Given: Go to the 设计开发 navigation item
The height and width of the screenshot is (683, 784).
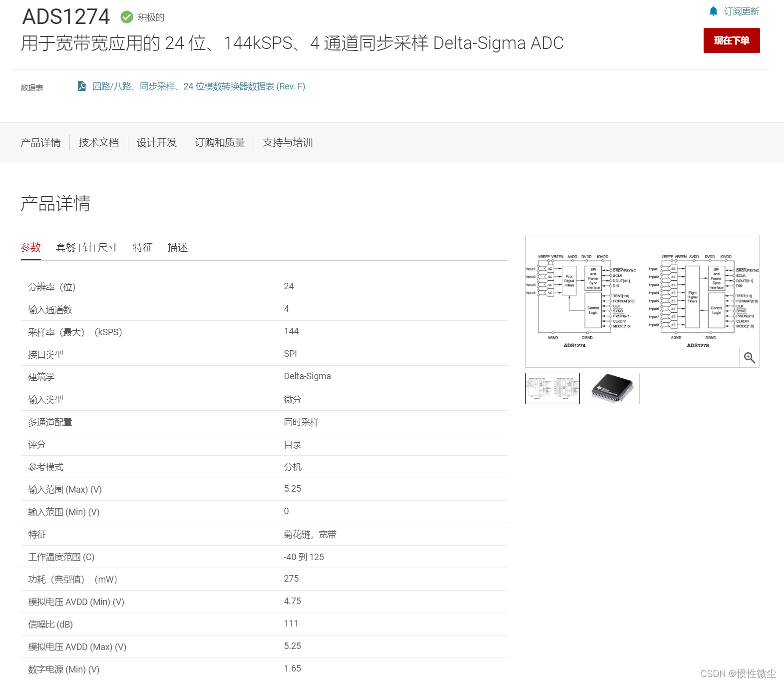Looking at the screenshot, I should pos(157,142).
